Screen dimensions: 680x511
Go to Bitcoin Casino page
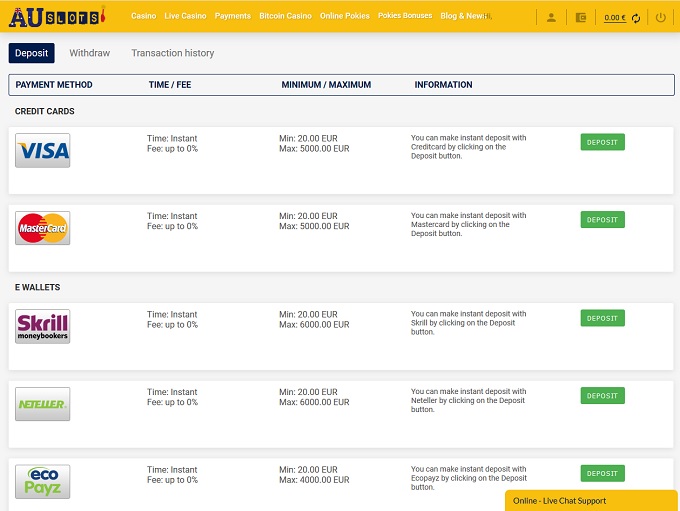pos(285,16)
